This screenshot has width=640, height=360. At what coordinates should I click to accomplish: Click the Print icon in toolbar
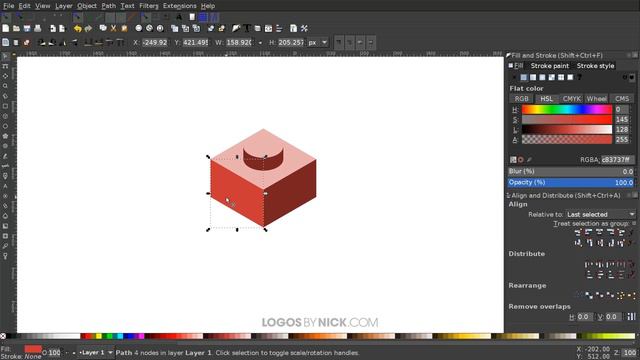coord(38,28)
